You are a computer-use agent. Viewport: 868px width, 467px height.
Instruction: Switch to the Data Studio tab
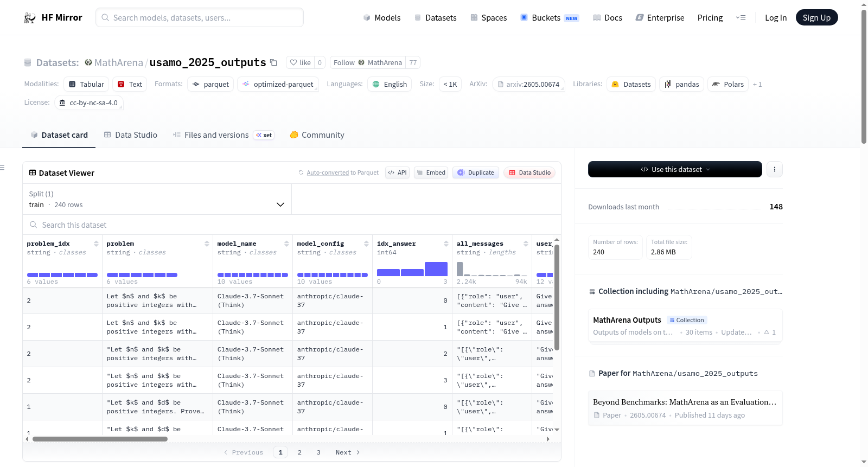point(130,135)
